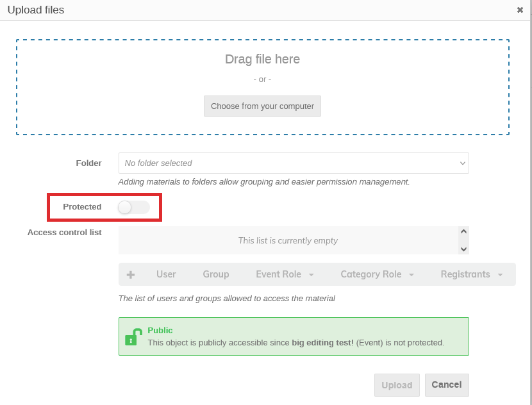Close the Upload files dialog
532x405 pixels.
520,10
